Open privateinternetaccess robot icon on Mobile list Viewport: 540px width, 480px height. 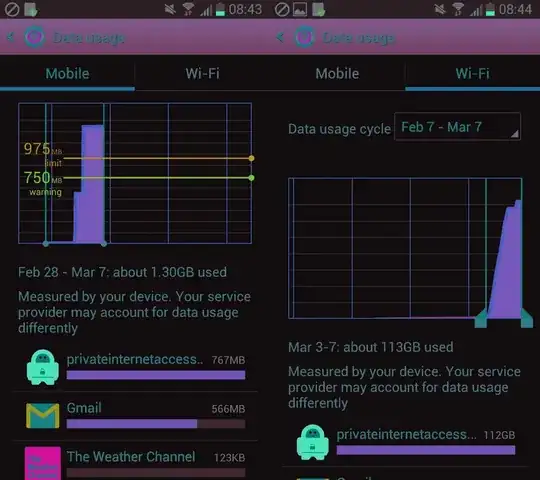pyautogui.click(x=43, y=367)
